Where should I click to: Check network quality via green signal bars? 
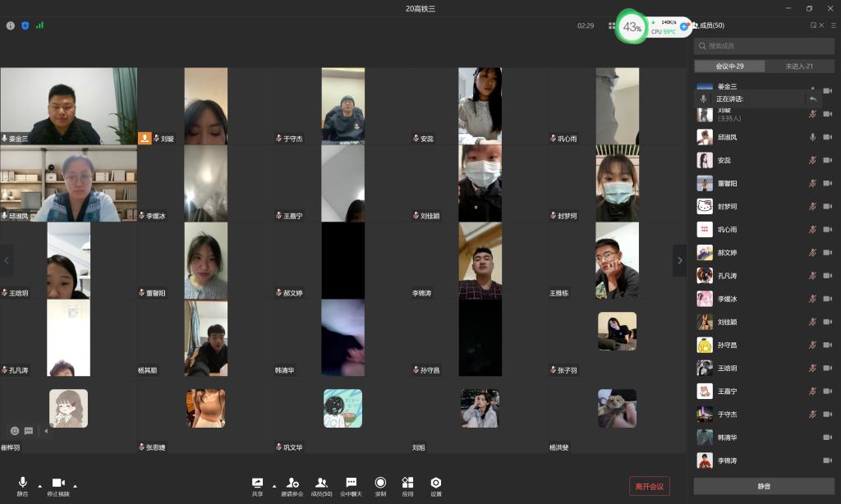39,25
